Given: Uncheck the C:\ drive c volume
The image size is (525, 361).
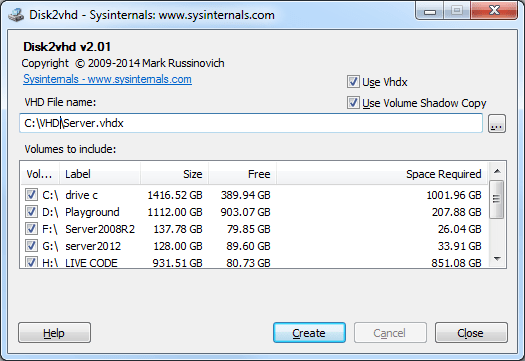Looking at the screenshot, I should [x=31, y=195].
